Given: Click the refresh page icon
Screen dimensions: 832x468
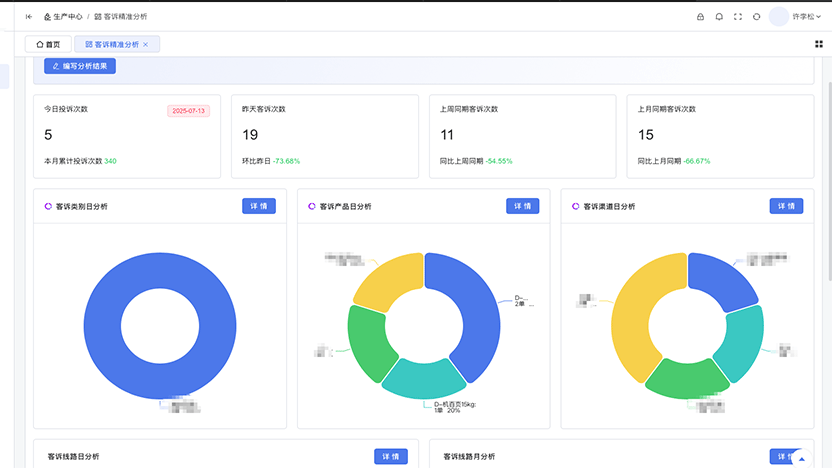Looking at the screenshot, I should point(757,17).
